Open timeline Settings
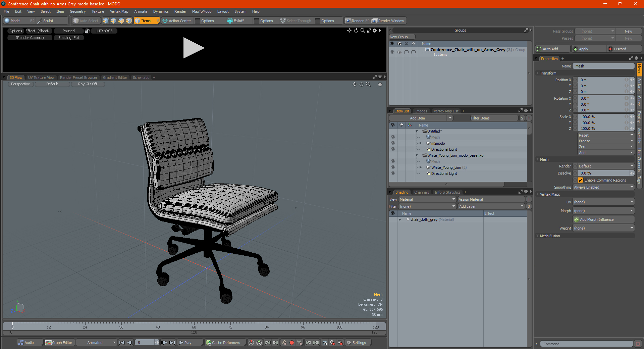Image resolution: width=644 pixels, height=349 pixels. pos(358,343)
